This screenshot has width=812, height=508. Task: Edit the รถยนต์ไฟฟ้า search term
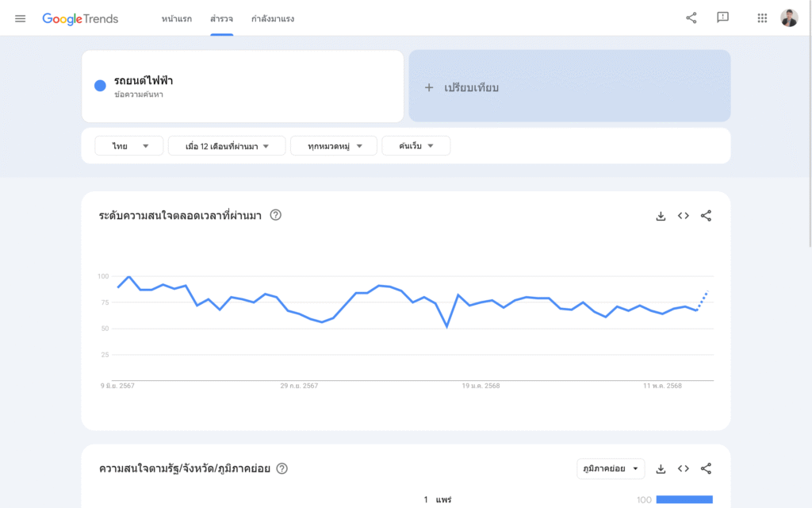click(x=144, y=81)
